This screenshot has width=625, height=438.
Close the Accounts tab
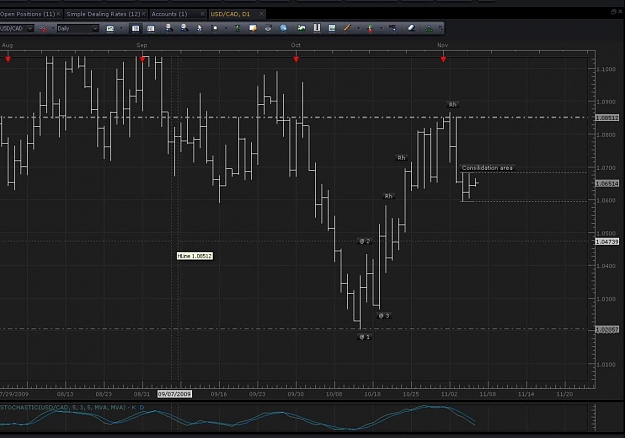[x=202, y=14]
